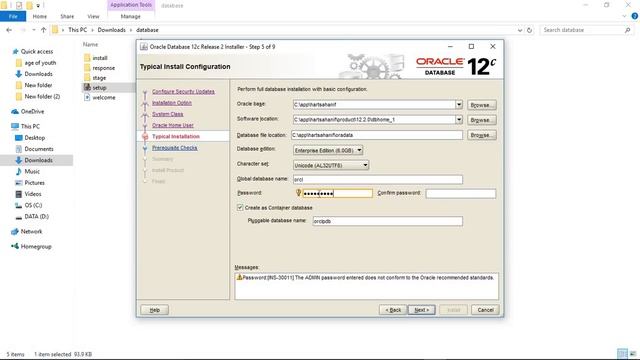Image resolution: width=640 pixels, height=360 pixels.
Task: Select the welcome file icon
Action: (x=87, y=97)
